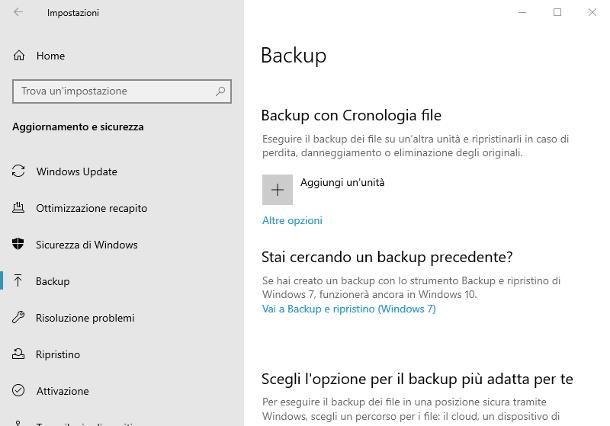Click the plus button to add a drive
The width and height of the screenshot is (610, 426).
click(277, 190)
